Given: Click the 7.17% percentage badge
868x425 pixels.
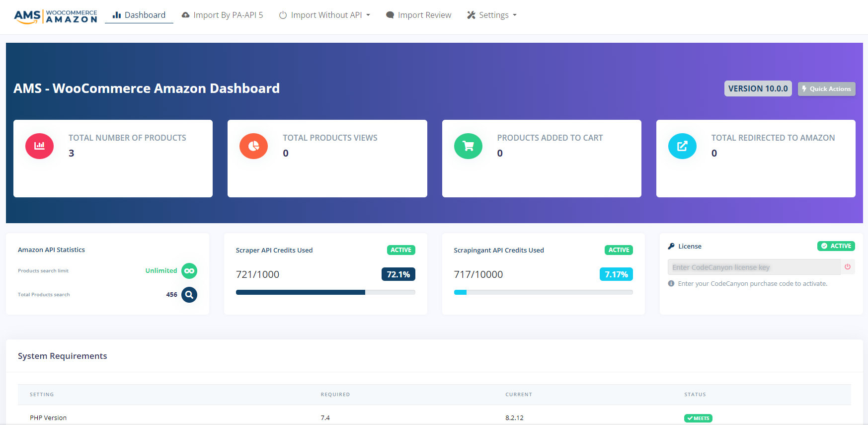Looking at the screenshot, I should [x=616, y=274].
